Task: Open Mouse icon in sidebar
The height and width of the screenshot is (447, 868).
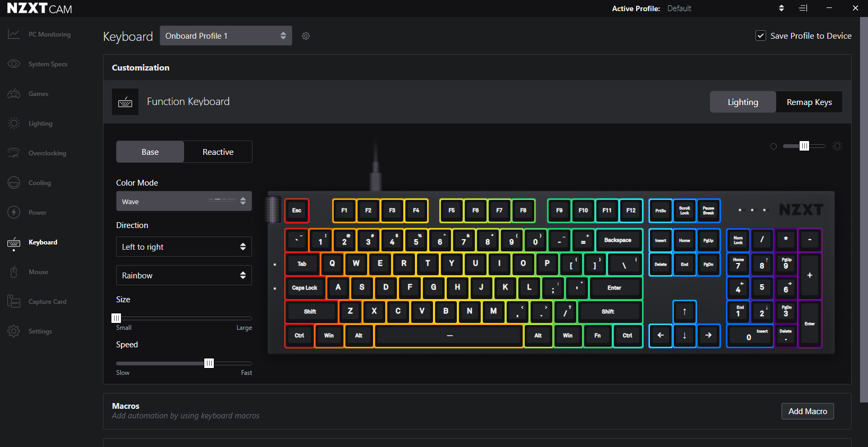Action: [14, 272]
